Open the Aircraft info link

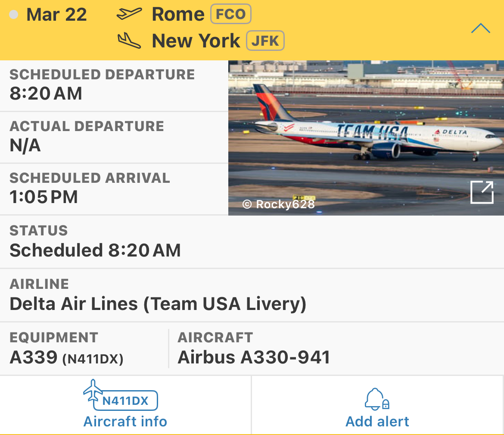pos(125,422)
